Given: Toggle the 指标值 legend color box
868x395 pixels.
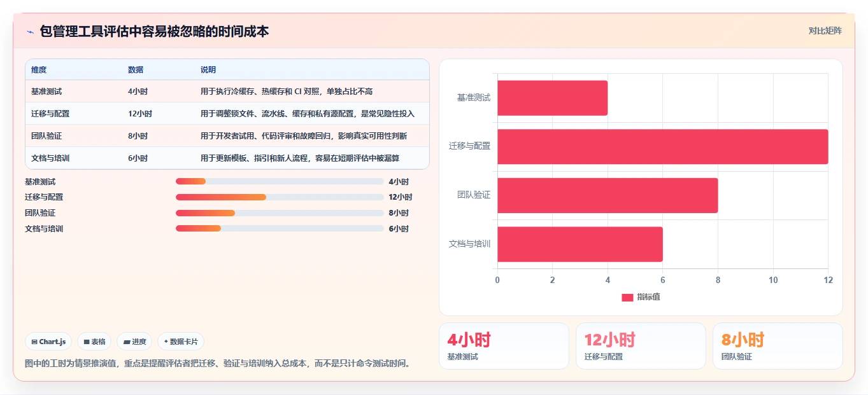Looking at the screenshot, I should pos(627,297).
